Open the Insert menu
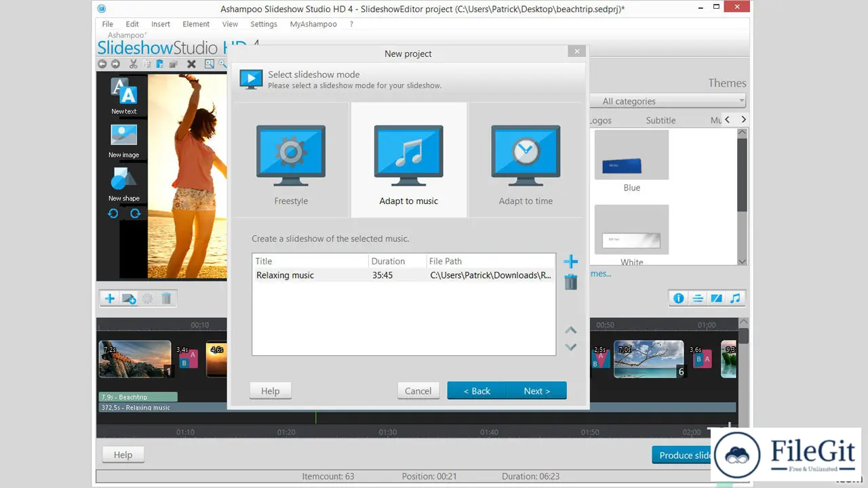 [161, 24]
